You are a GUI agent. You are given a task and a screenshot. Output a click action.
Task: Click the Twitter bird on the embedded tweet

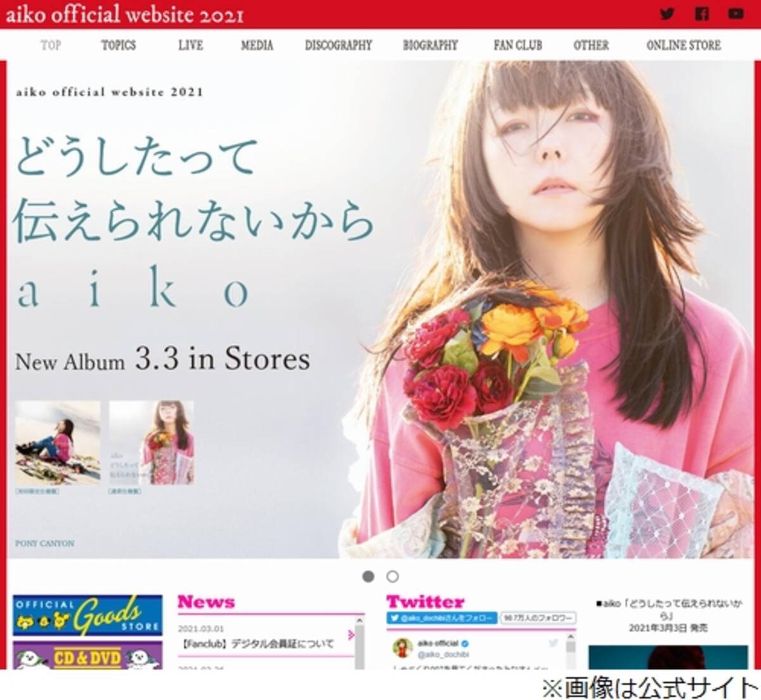553,644
